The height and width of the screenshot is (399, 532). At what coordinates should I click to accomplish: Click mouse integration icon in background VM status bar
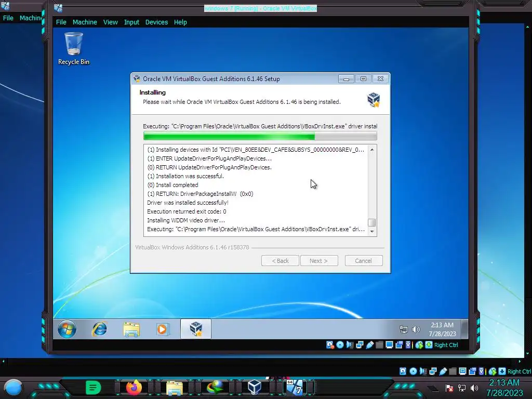[492, 371]
